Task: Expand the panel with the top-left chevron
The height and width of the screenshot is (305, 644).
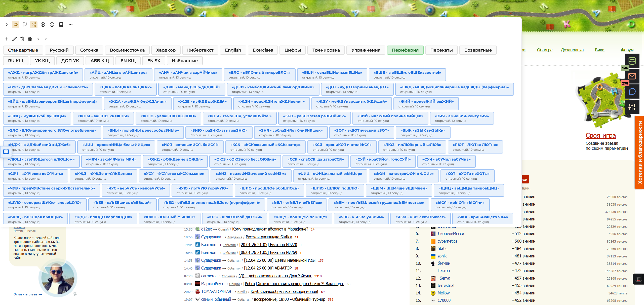Action: pyautogui.click(x=7, y=24)
